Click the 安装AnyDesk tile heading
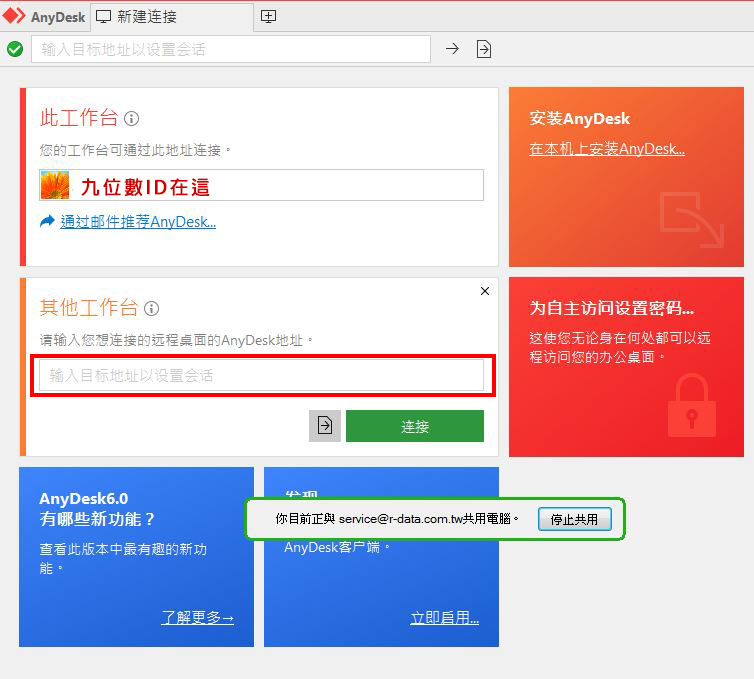The height and width of the screenshot is (679, 754). (579, 118)
